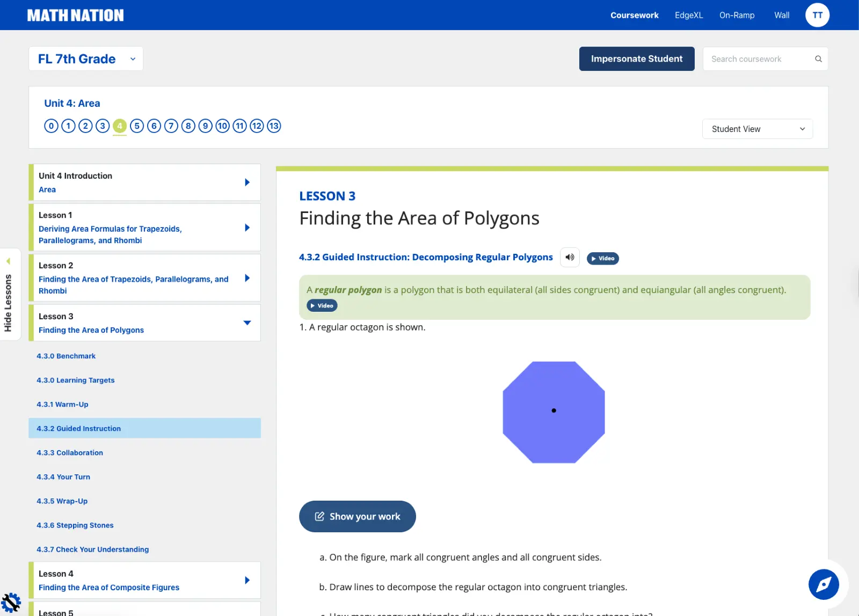Screen dimensions: 859x616
Task: Open the FL 7th Grade course dropdown
Action: click(86, 59)
